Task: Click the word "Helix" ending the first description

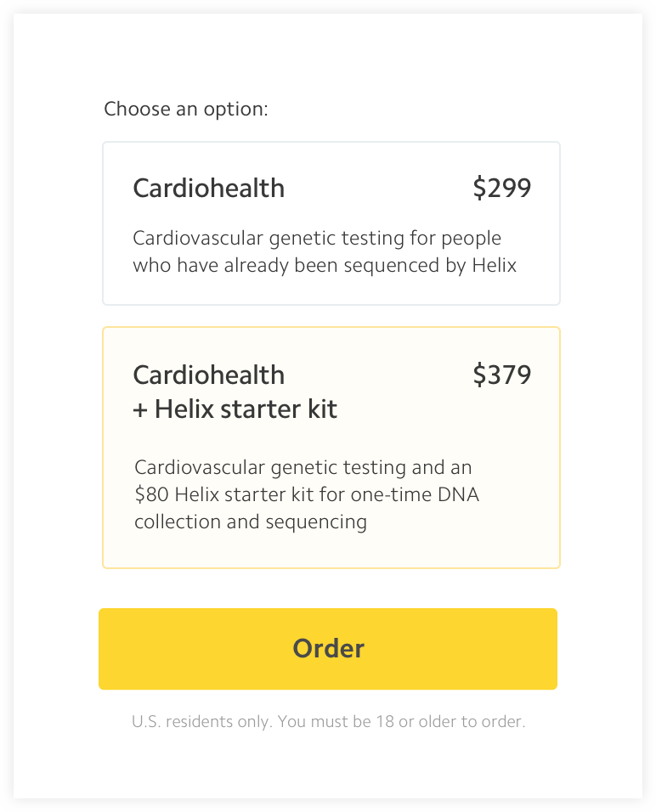Action: [495, 265]
